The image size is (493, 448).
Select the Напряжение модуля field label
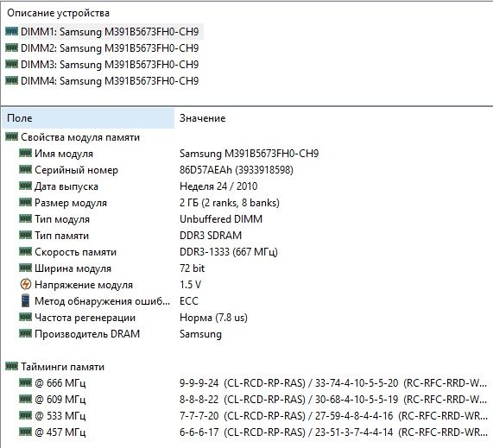pyautogui.click(x=84, y=285)
